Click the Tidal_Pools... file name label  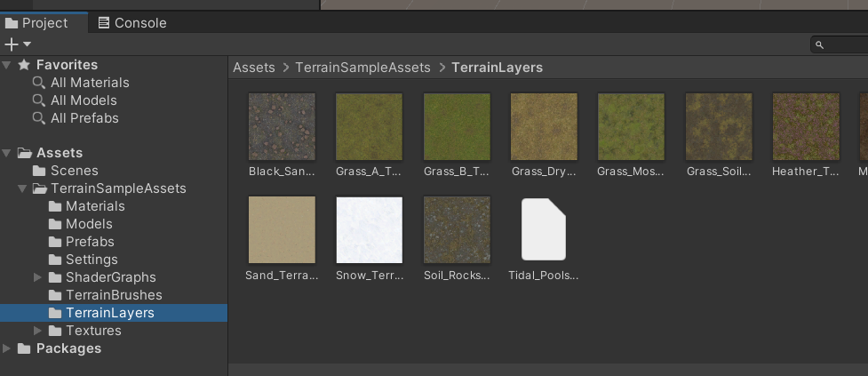tap(544, 276)
